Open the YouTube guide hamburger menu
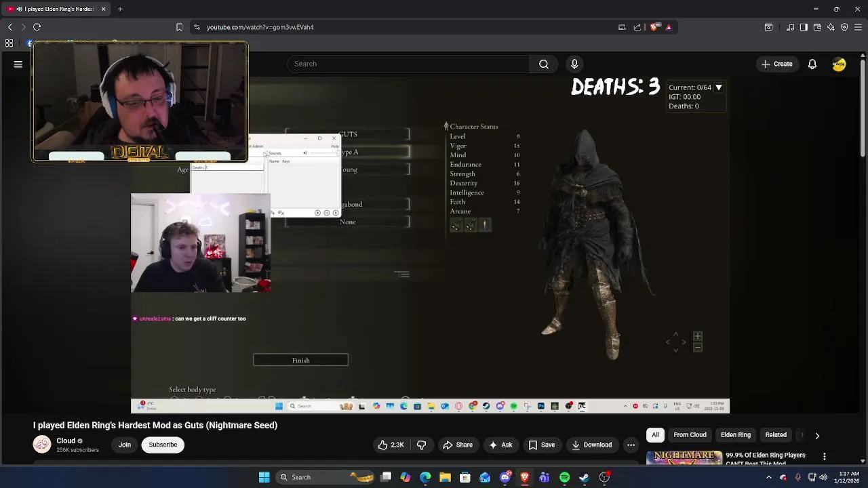This screenshot has width=868, height=488. point(18,64)
